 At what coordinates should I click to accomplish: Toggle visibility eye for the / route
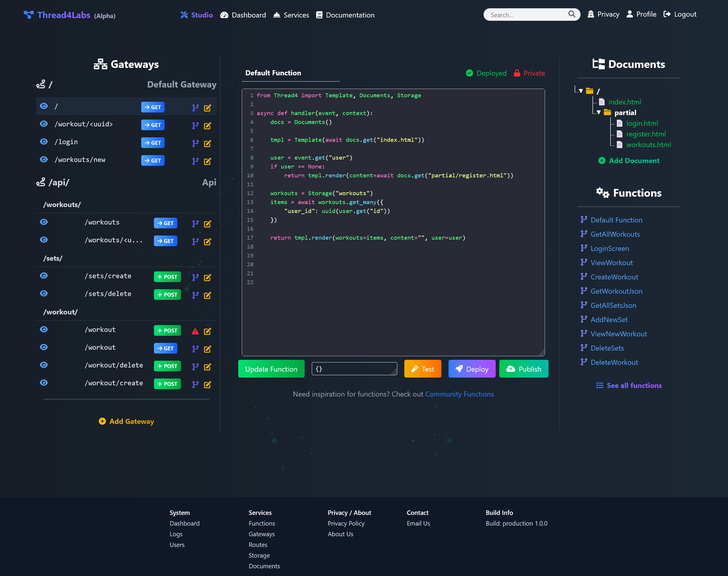tap(44, 106)
